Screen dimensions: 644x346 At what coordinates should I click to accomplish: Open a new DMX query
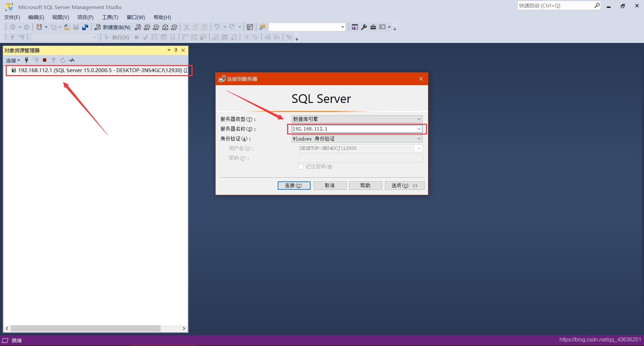[x=156, y=27]
